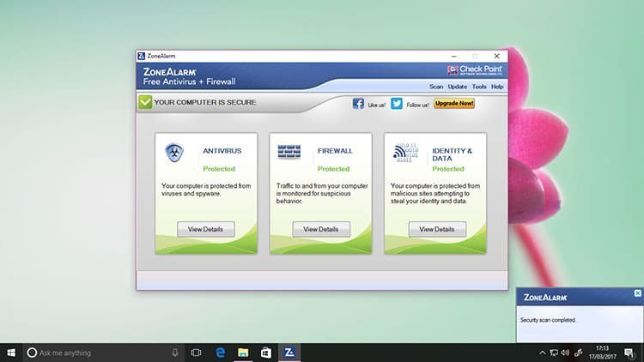Click the Protected status under Identity & Data
The height and width of the screenshot is (362, 644).
pos(448,169)
